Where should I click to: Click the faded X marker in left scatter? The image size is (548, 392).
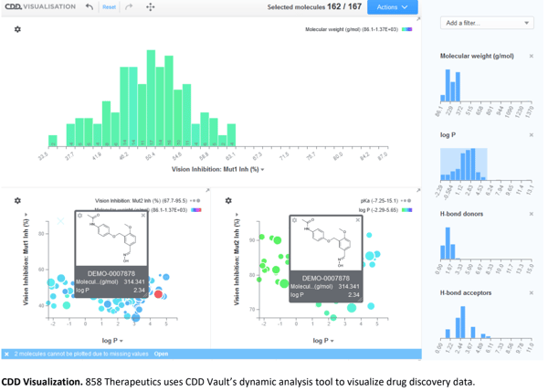[60, 221]
